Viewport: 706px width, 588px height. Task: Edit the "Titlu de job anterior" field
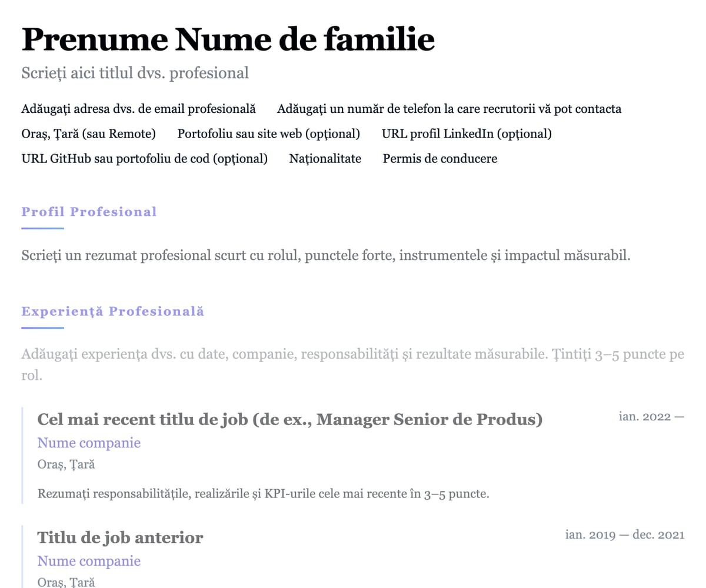click(120, 537)
